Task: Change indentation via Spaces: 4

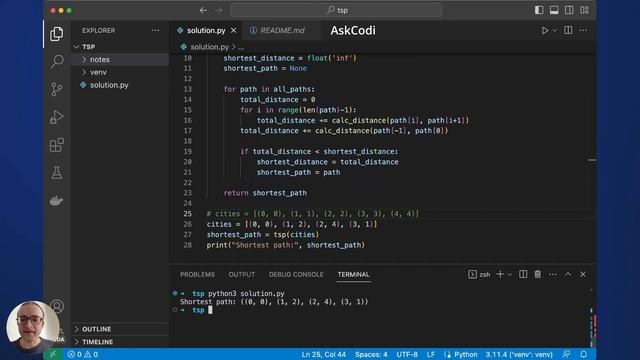Action: 371,354
